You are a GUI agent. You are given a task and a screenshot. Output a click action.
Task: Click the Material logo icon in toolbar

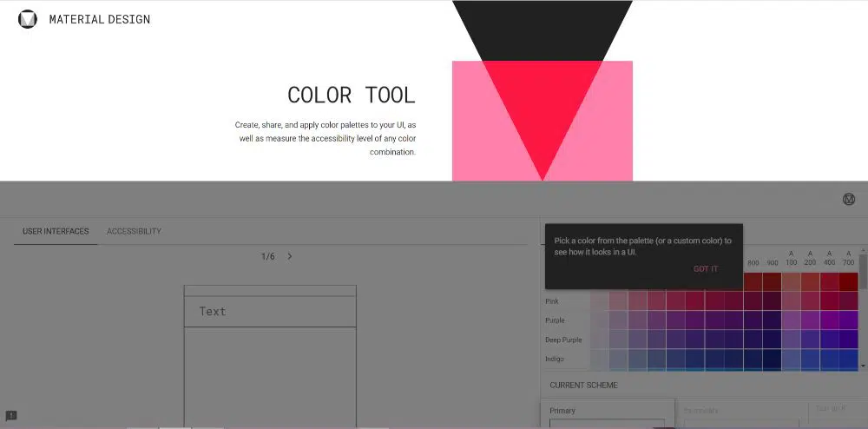click(849, 199)
